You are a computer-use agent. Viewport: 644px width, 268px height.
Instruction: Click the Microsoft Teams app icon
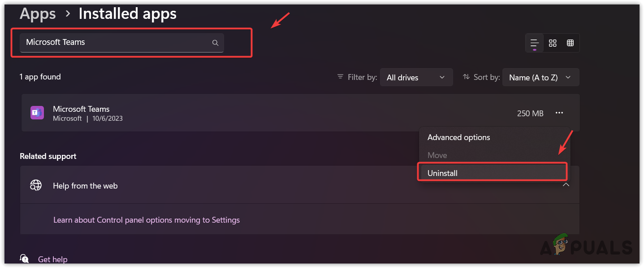point(37,113)
